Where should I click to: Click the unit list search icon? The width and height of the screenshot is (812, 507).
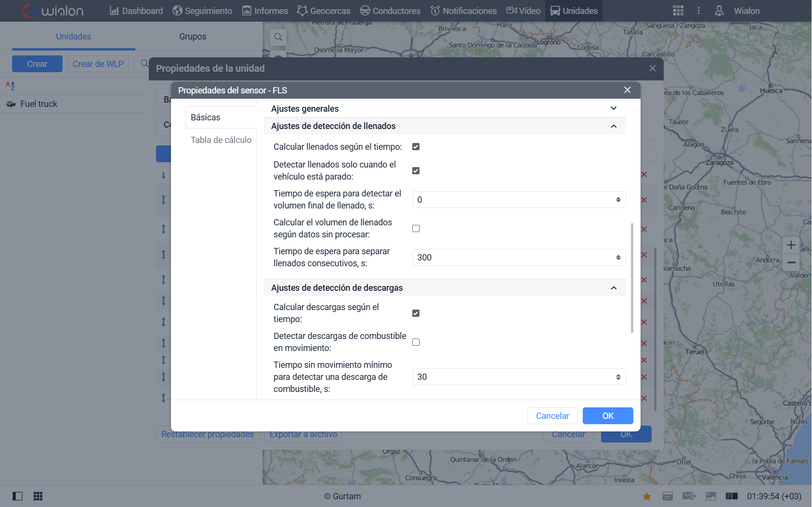click(x=144, y=64)
